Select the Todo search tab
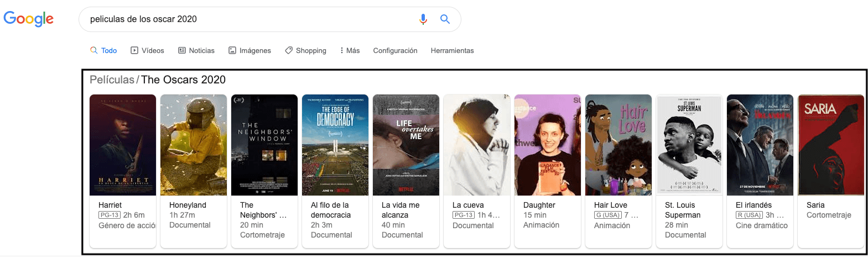This screenshot has height=258, width=868. point(103,50)
